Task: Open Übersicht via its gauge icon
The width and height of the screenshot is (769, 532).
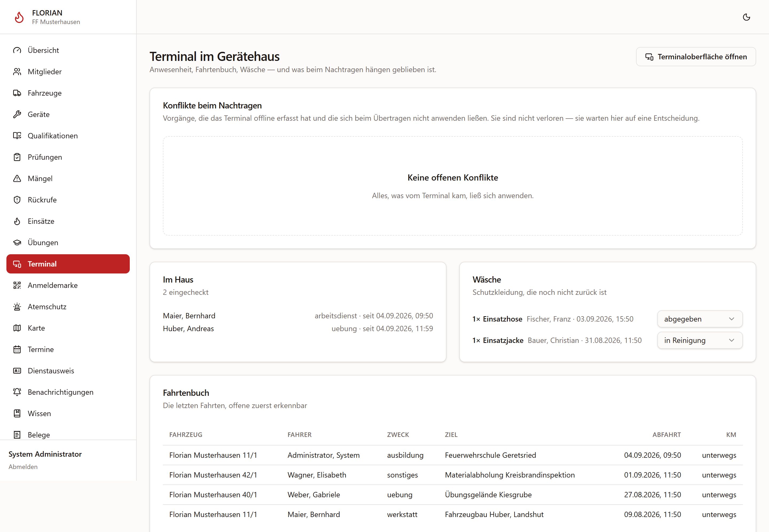Action: 17,50
